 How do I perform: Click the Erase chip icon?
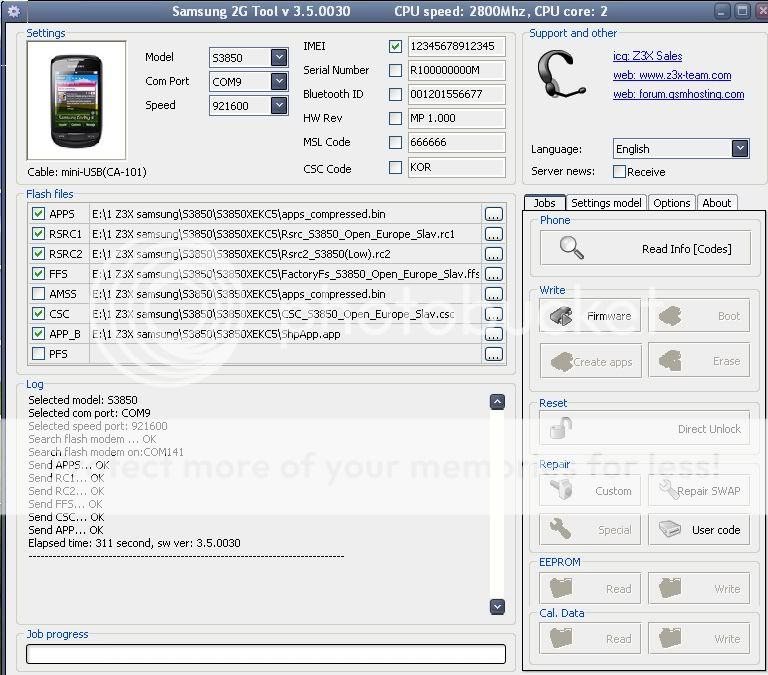click(x=670, y=361)
